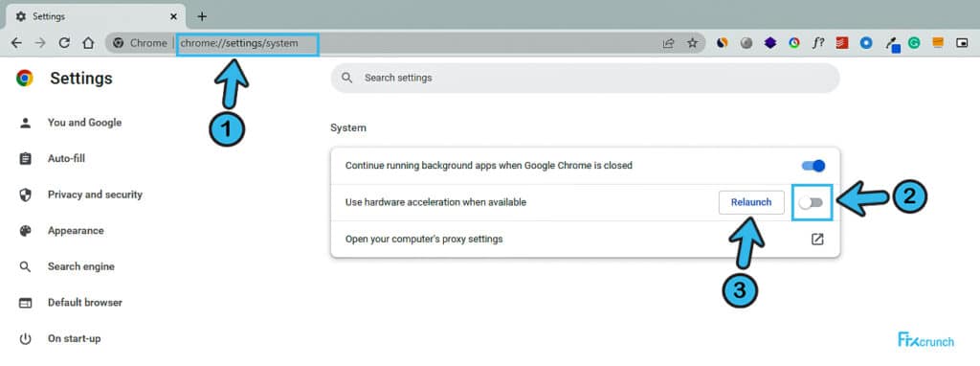
Task: Open the red Todoist extension icon
Action: (x=842, y=43)
